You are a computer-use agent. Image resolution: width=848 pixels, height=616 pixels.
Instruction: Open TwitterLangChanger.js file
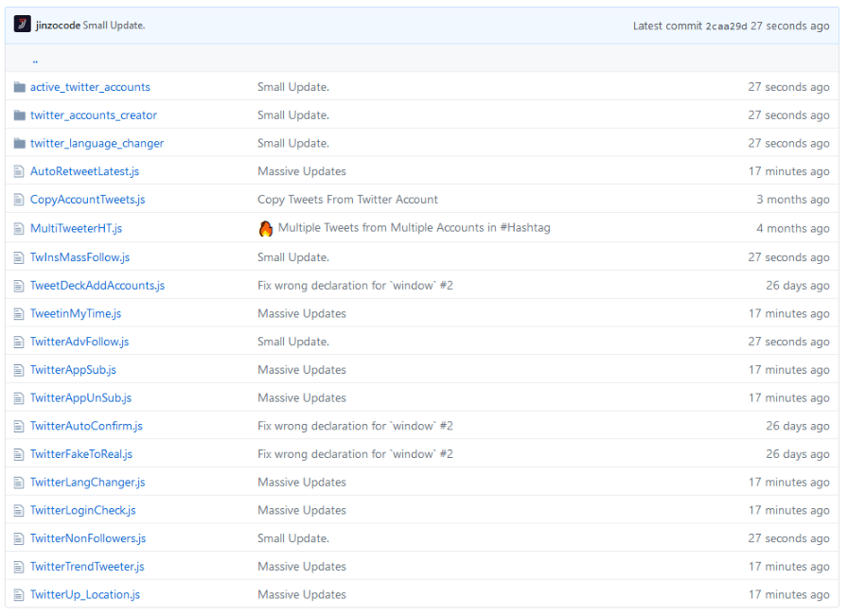(88, 483)
